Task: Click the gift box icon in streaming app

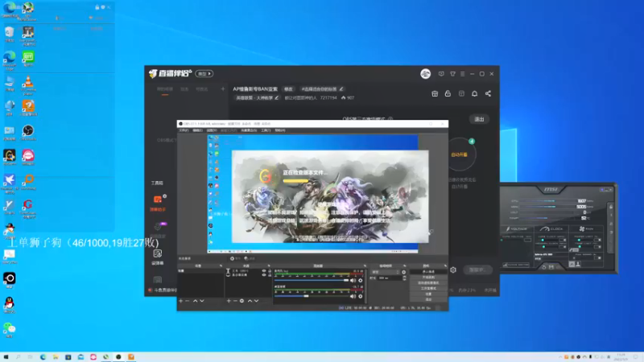Action: [435, 93]
